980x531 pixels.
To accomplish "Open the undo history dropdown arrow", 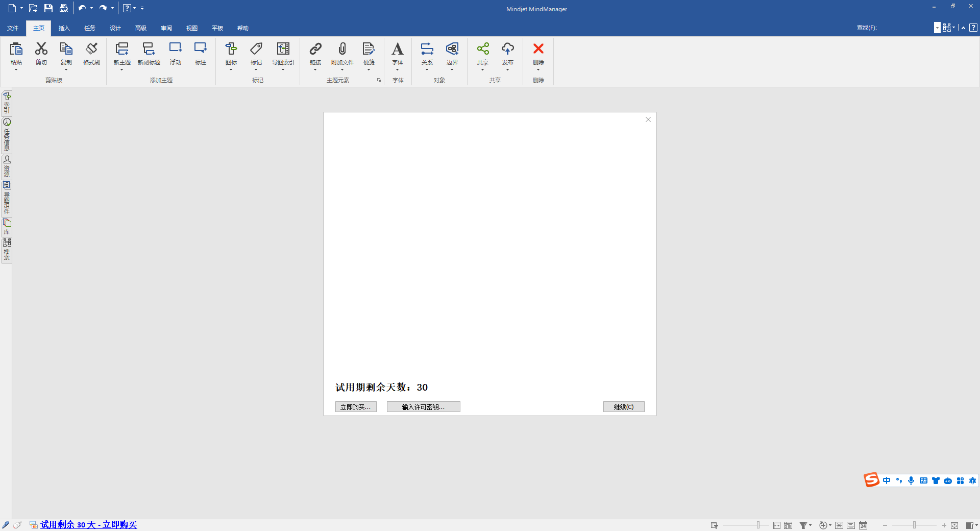I will pyautogui.click(x=92, y=8).
